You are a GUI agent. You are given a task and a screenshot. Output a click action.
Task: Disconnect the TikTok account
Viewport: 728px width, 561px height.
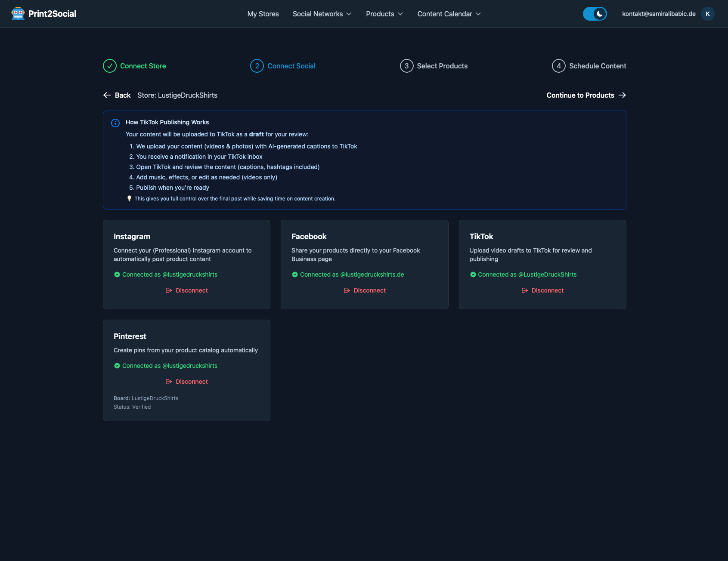[x=542, y=290]
